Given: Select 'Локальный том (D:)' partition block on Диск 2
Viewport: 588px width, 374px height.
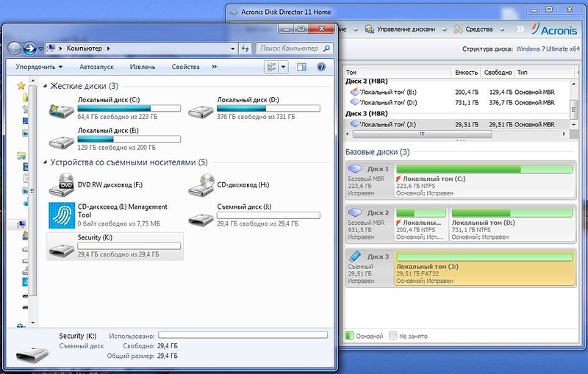Looking at the screenshot, I should point(512,224).
